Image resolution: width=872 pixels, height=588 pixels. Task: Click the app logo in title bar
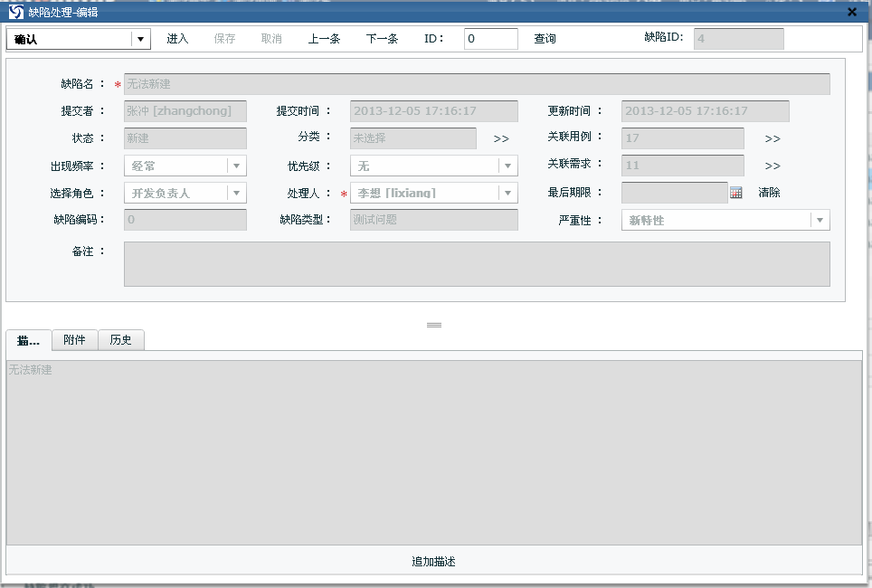[15, 12]
